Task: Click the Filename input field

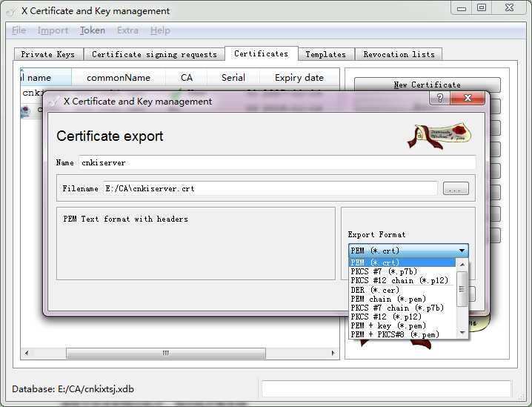Action: [270, 188]
